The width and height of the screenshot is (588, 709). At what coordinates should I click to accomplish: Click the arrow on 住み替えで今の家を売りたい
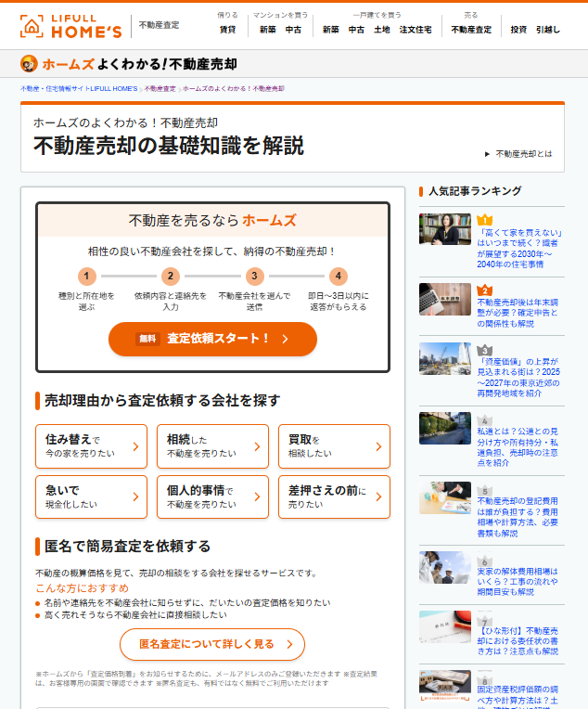click(x=135, y=446)
